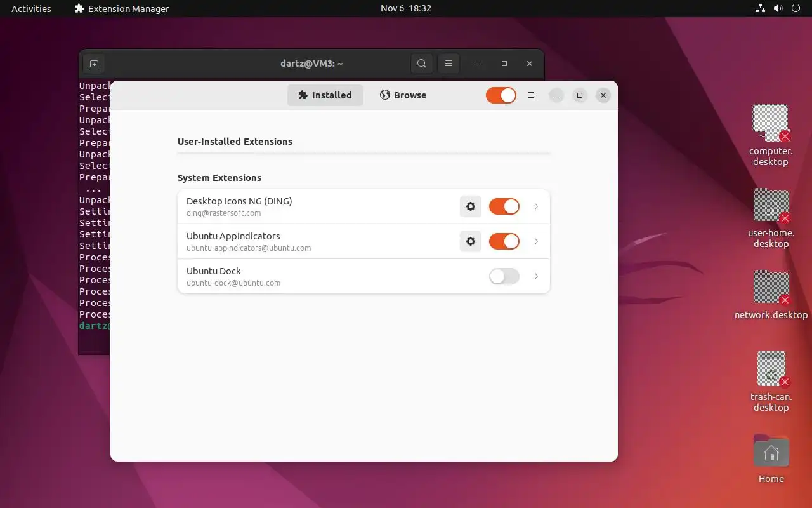This screenshot has height=508, width=812.
Task: Open the clock showing Nov 6 18:32
Action: coord(406,8)
